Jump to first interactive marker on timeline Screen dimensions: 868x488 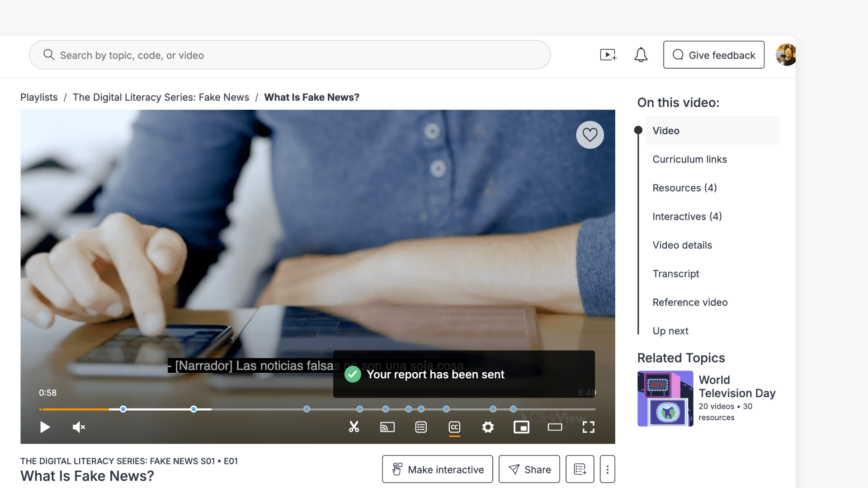click(123, 409)
